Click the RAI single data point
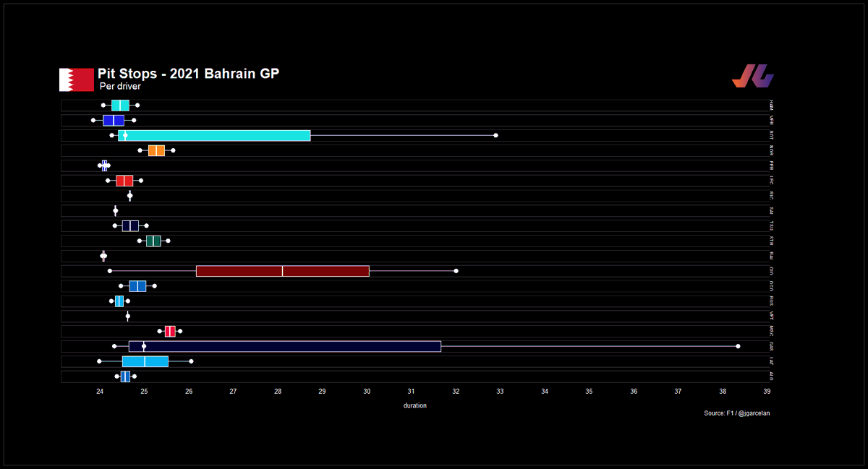The image size is (868, 469). tap(103, 256)
